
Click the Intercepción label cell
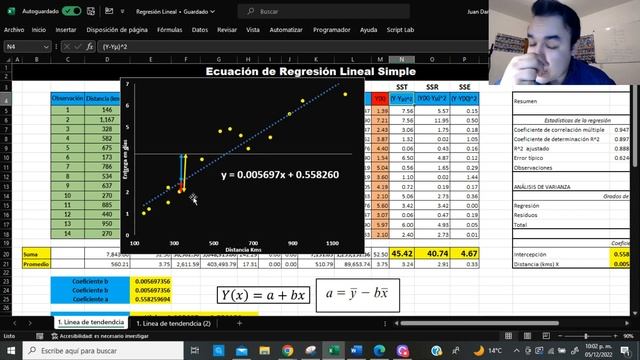[530, 254]
